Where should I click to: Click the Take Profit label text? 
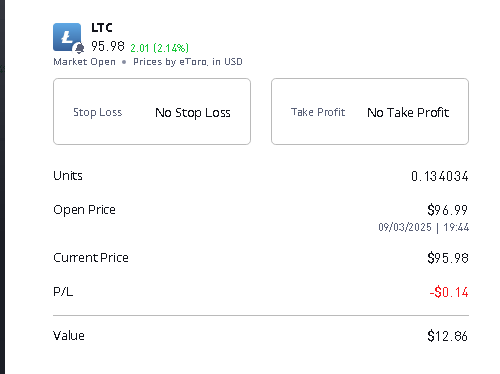(318, 112)
